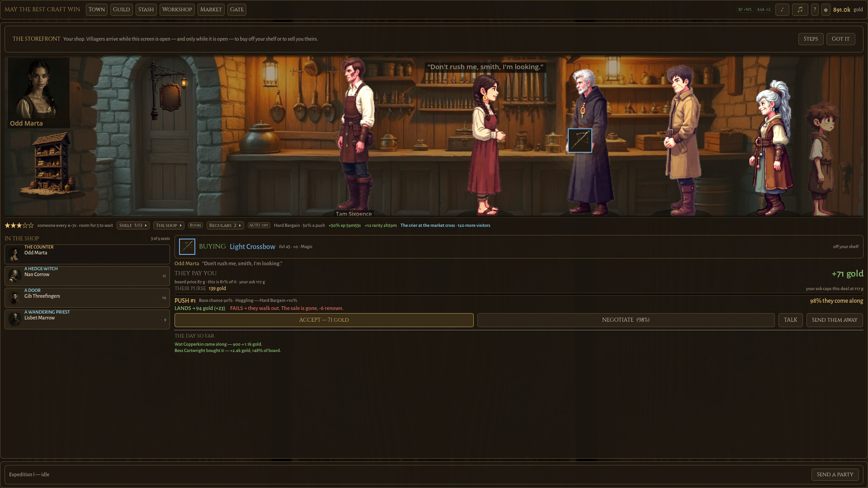Click the Light Crossbow item icon beside BUYING

click(x=187, y=247)
